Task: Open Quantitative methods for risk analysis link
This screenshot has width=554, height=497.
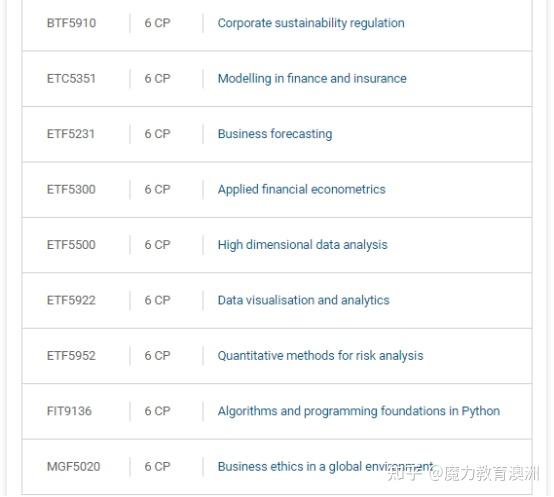Action: click(320, 356)
